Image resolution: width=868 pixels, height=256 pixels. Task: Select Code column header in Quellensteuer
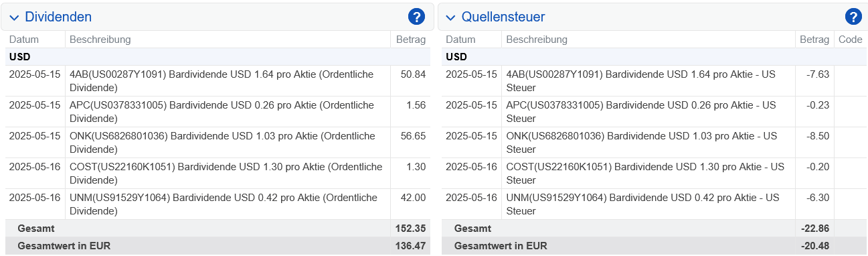[x=851, y=40]
